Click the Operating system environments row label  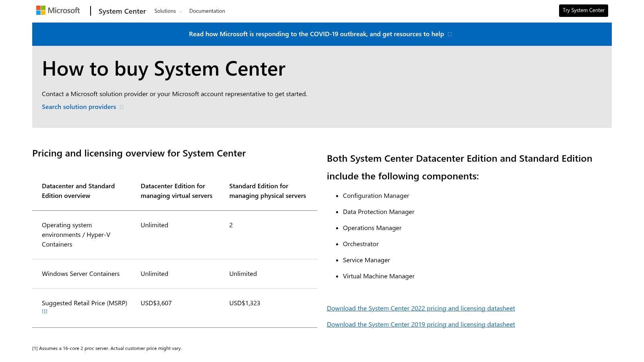coord(76,235)
